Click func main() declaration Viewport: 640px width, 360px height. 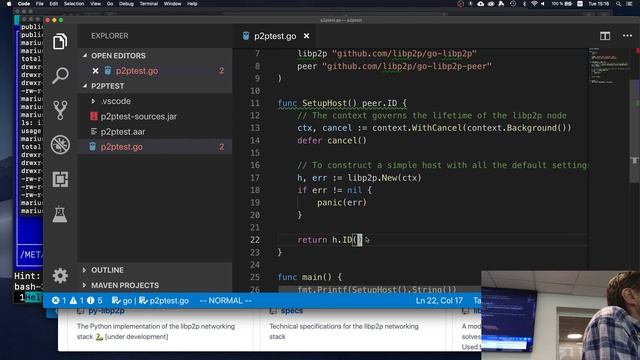(309, 277)
